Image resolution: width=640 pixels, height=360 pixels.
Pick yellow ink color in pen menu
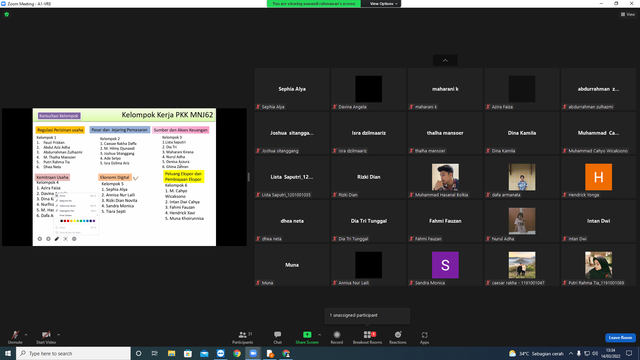[x=74, y=221]
